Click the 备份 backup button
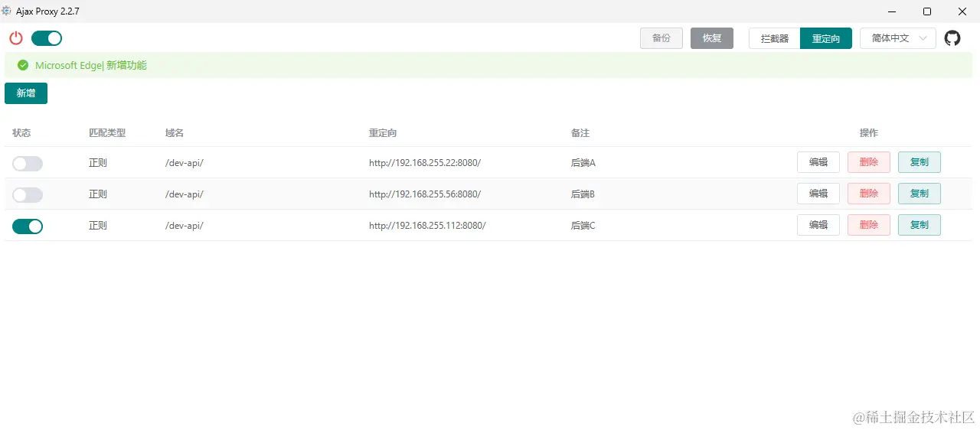This screenshot has width=980, height=430. (x=661, y=38)
